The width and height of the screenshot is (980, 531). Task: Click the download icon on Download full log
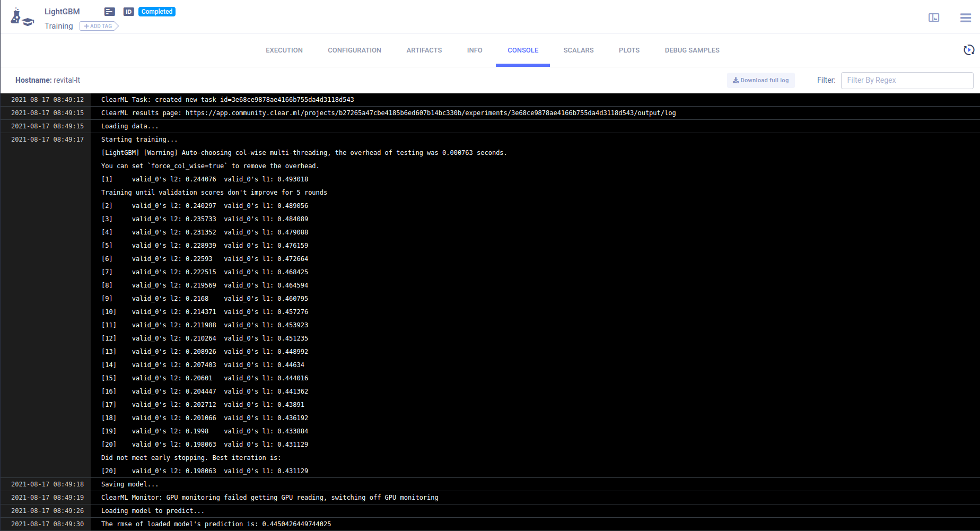(736, 80)
